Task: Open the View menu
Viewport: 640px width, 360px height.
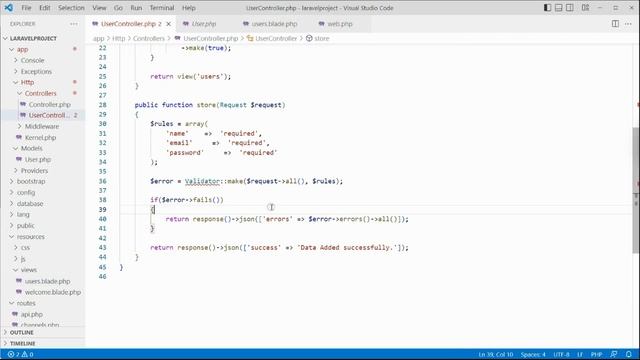Action: (x=99, y=8)
